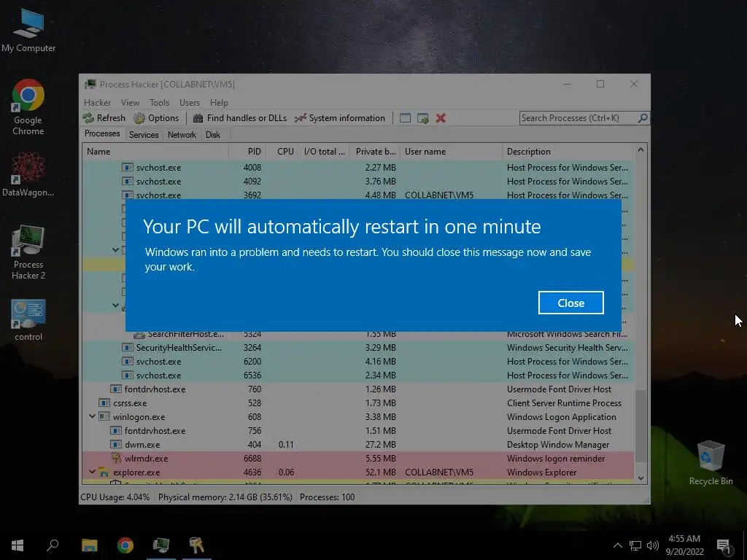Select svchost.exe row with PID 6536

(358, 376)
